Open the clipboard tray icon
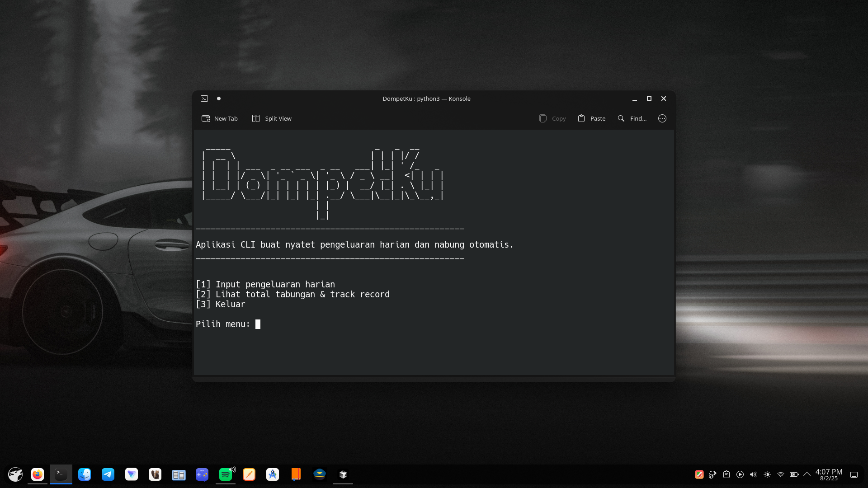The width and height of the screenshot is (868, 488). pyautogui.click(x=726, y=474)
